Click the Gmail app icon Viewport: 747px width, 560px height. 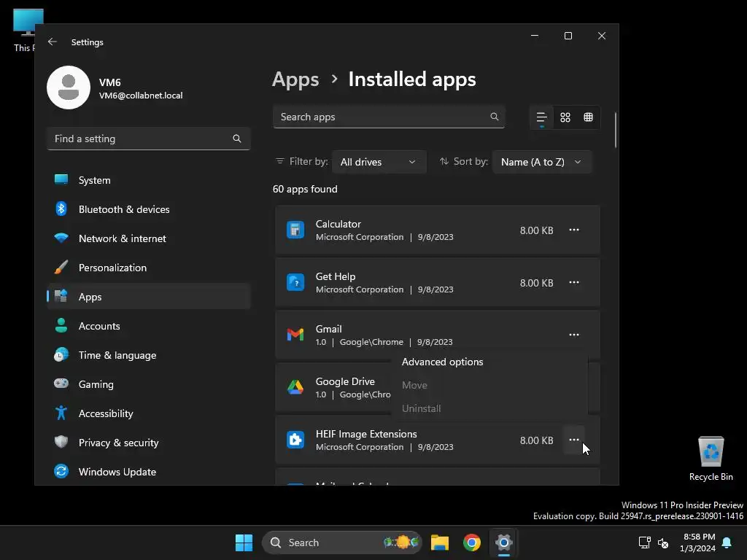click(x=295, y=335)
